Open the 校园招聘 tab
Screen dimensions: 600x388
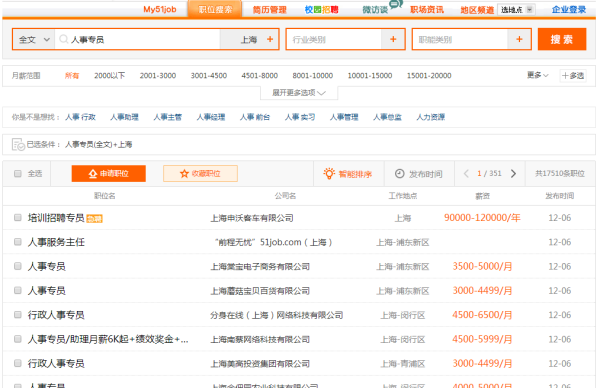pyautogui.click(x=321, y=10)
